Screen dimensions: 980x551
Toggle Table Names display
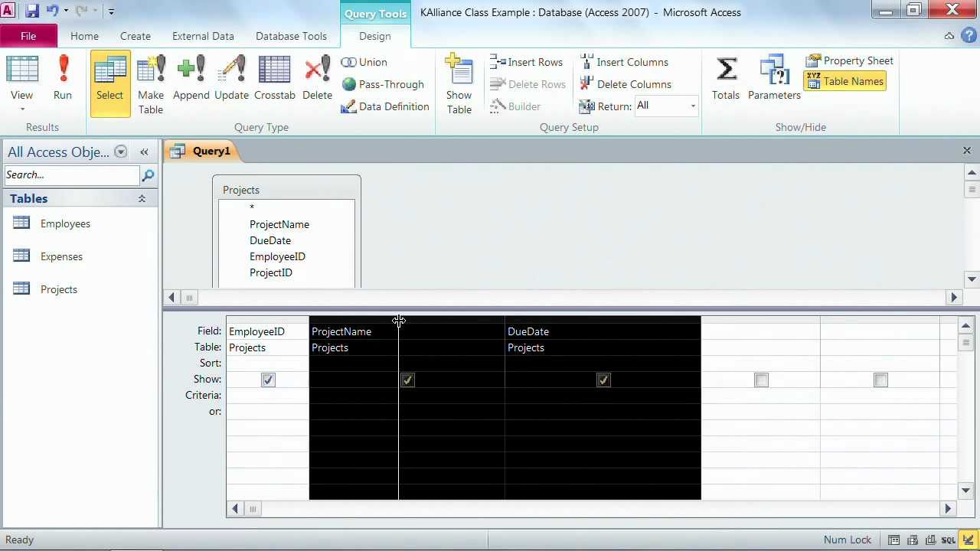(844, 81)
